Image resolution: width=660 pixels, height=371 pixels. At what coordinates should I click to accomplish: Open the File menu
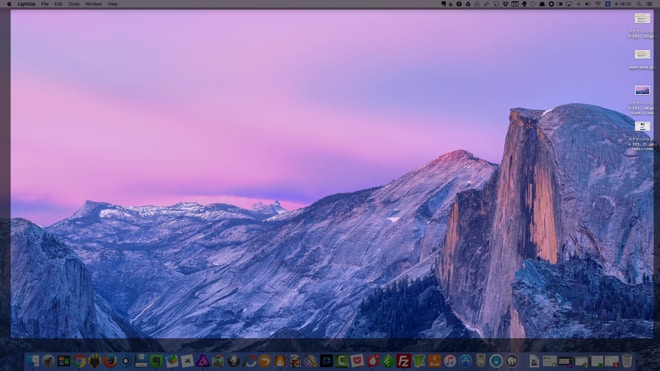coord(45,4)
